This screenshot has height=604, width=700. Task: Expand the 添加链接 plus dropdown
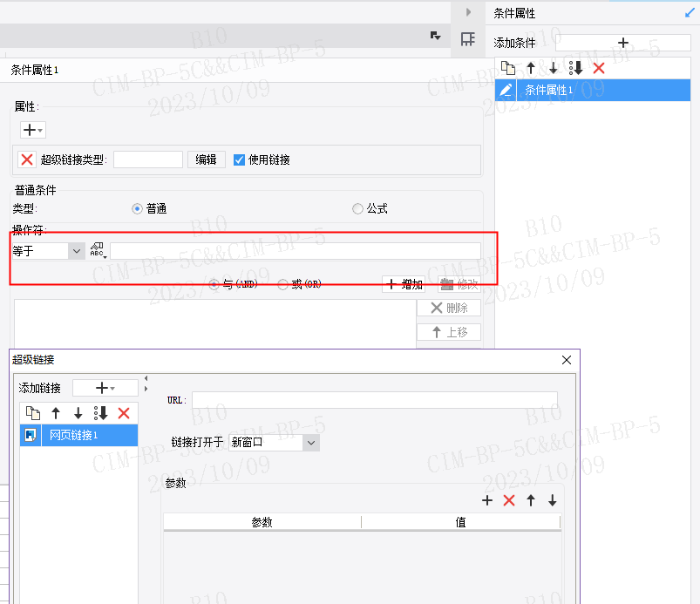(x=105, y=388)
